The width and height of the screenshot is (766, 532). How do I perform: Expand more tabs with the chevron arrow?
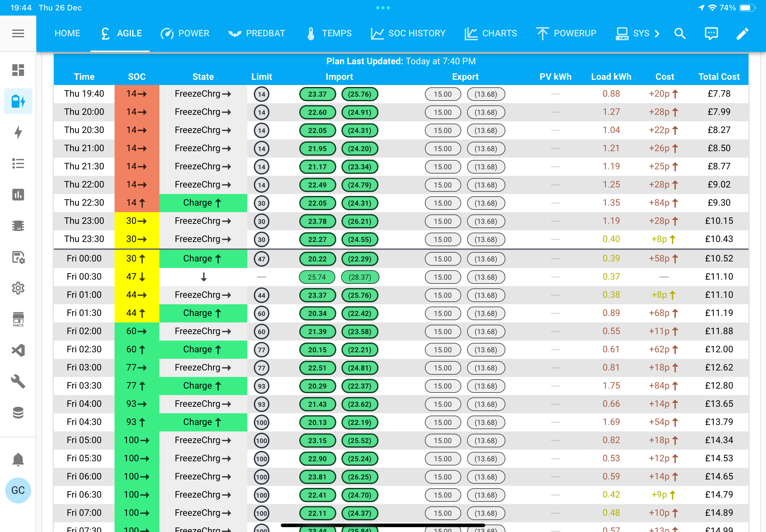click(x=657, y=33)
